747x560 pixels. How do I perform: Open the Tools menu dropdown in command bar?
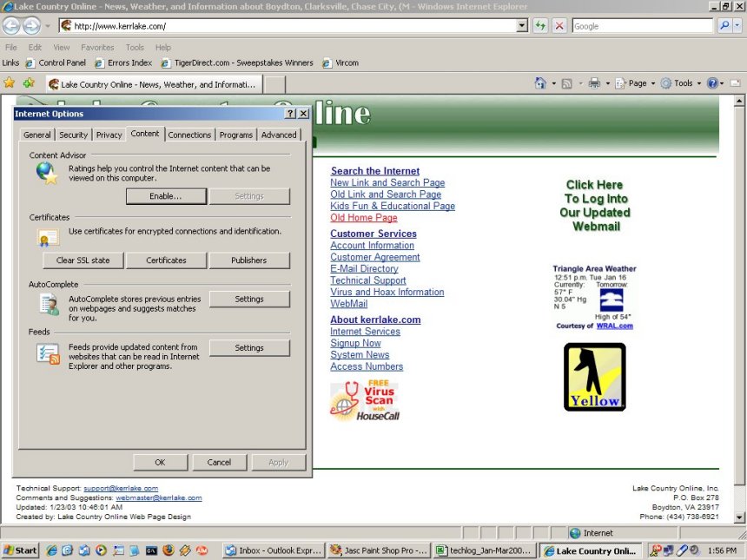coord(681,84)
